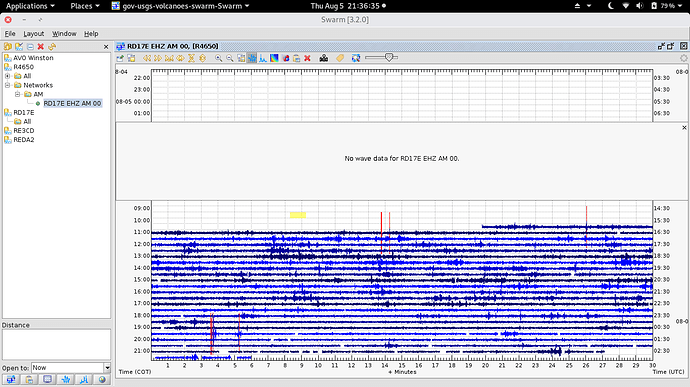
Task: Open the Layout menu
Action: [x=33, y=33]
